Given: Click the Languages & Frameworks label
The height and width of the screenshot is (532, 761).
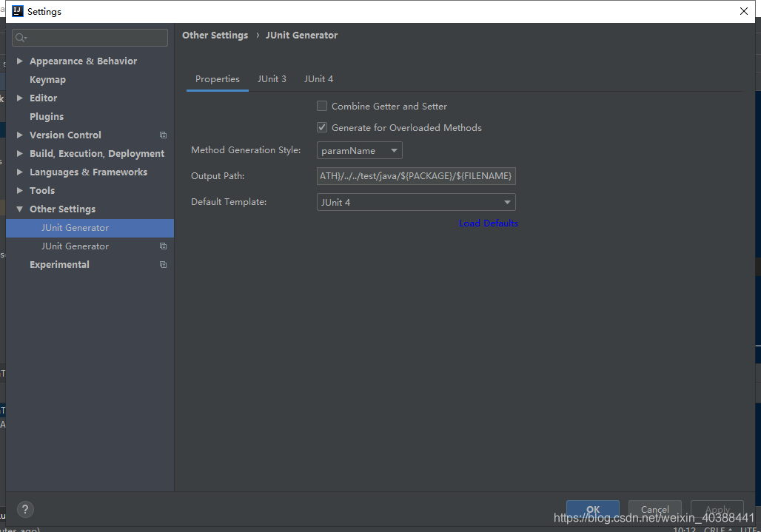Looking at the screenshot, I should coord(88,172).
